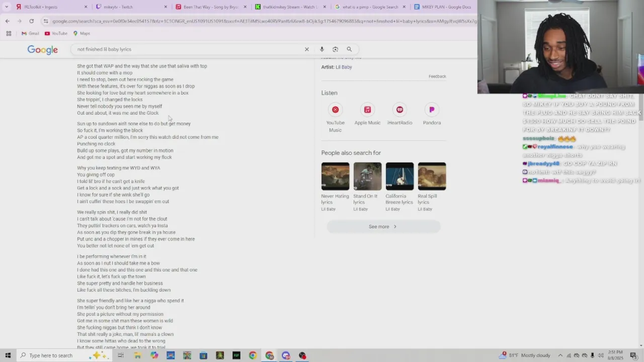Reload the page with the refresh icon
Image resolution: width=644 pixels, height=362 pixels.
31,21
